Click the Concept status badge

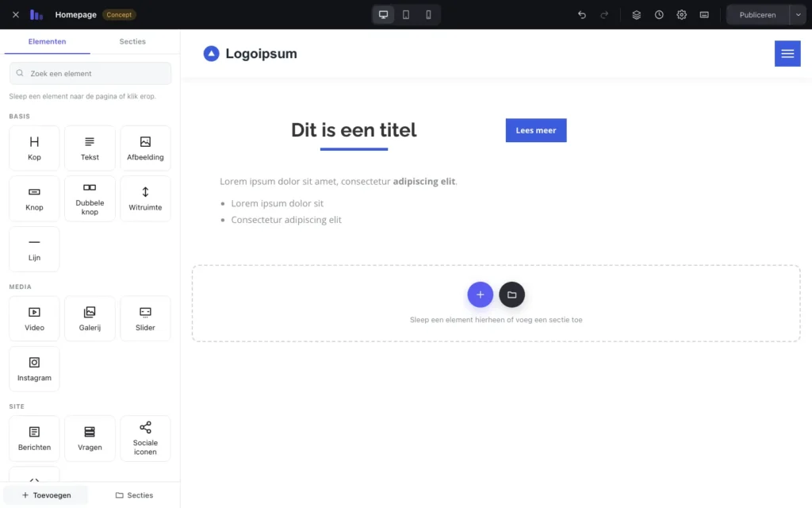click(x=119, y=14)
